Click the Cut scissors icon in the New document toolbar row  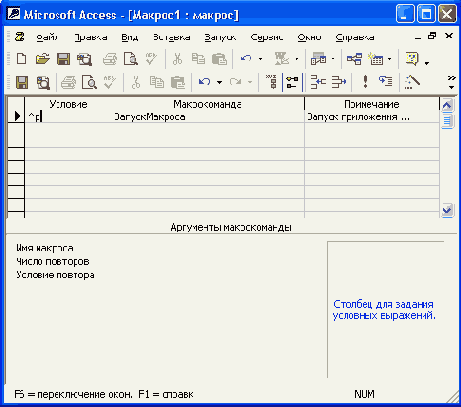click(177, 59)
